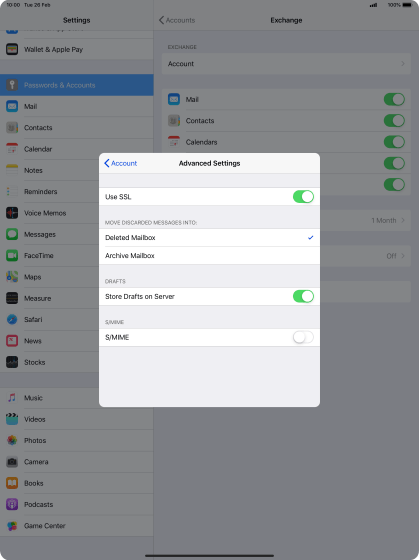The width and height of the screenshot is (419, 560).
Task: Tap the Stocks chart icon
Action: (x=12, y=362)
